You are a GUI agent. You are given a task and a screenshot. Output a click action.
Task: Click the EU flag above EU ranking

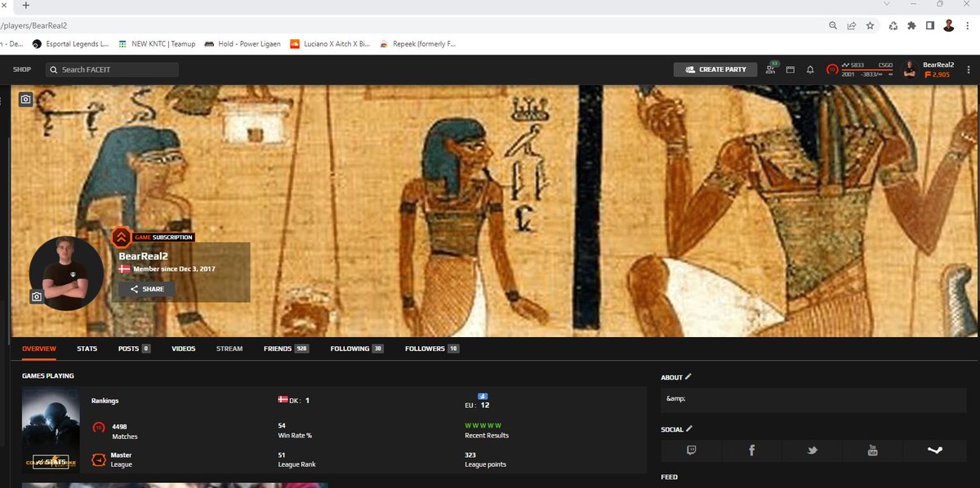(483, 395)
